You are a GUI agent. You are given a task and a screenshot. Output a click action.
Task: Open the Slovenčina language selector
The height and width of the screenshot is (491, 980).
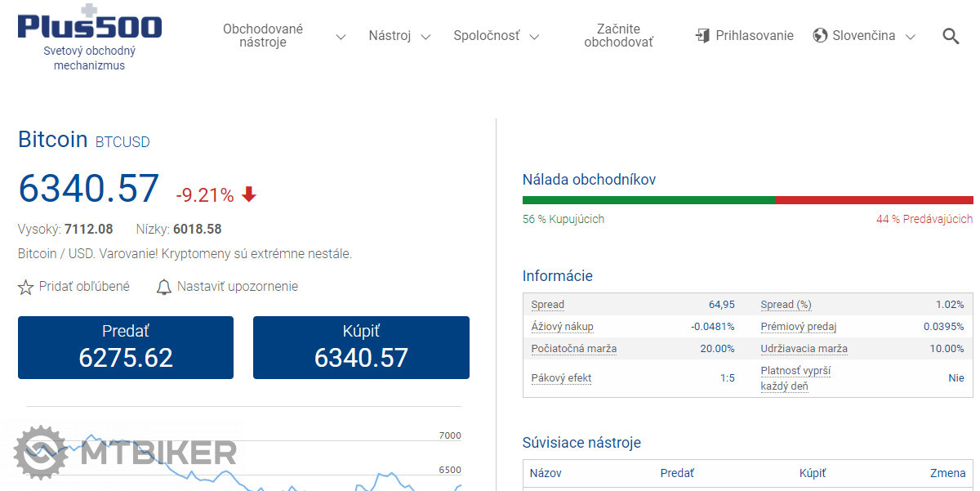tap(864, 36)
